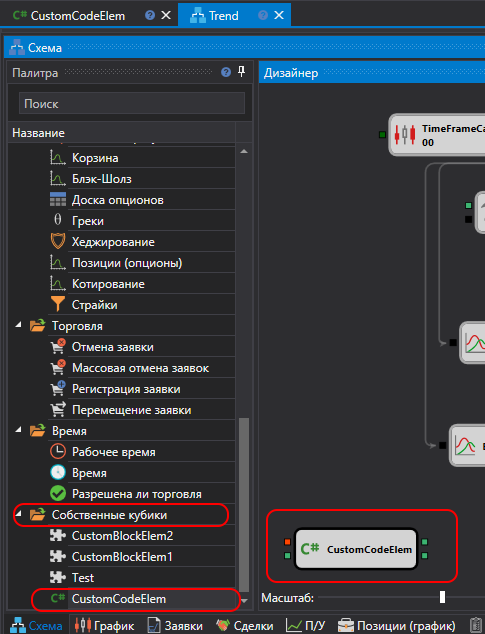The width and height of the screenshot is (485, 634).
Task: Select CustomBlockElem1 label
Action: 122,557
